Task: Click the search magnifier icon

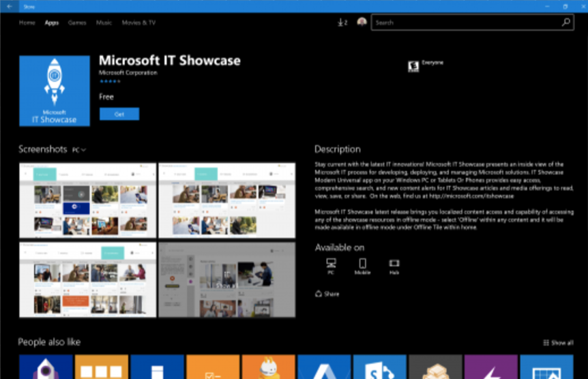Action: point(565,22)
